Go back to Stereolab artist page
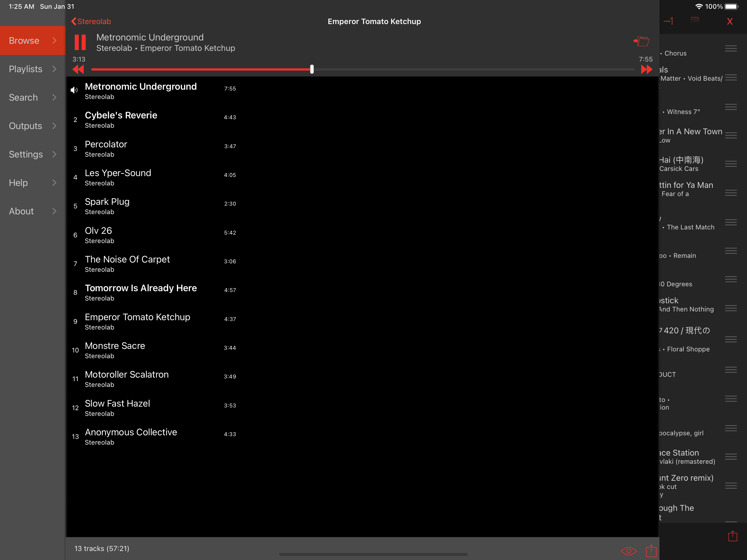747x560 pixels. click(91, 21)
